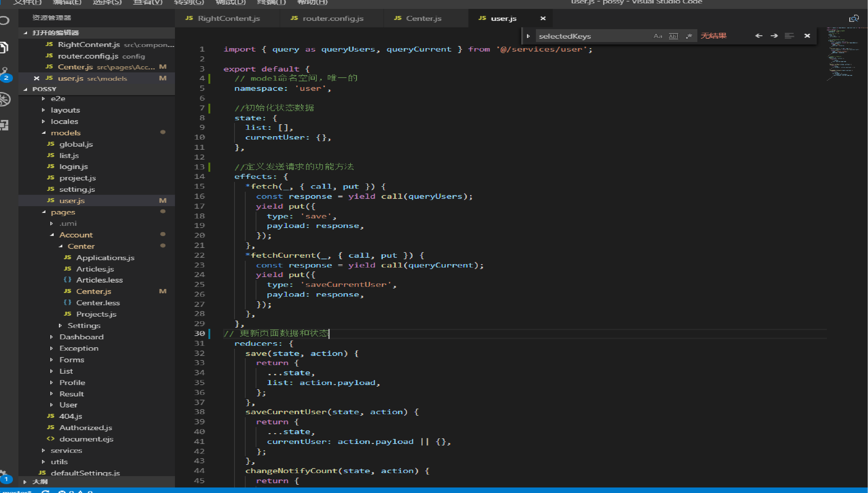
Task: Click the code minimap overview
Action: pyautogui.click(x=843, y=54)
